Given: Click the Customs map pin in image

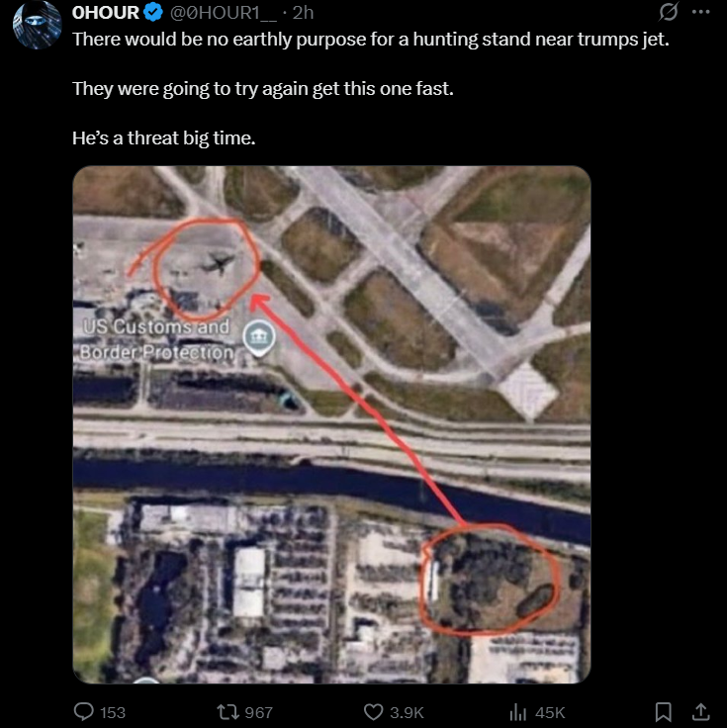Looking at the screenshot, I should point(259,337).
